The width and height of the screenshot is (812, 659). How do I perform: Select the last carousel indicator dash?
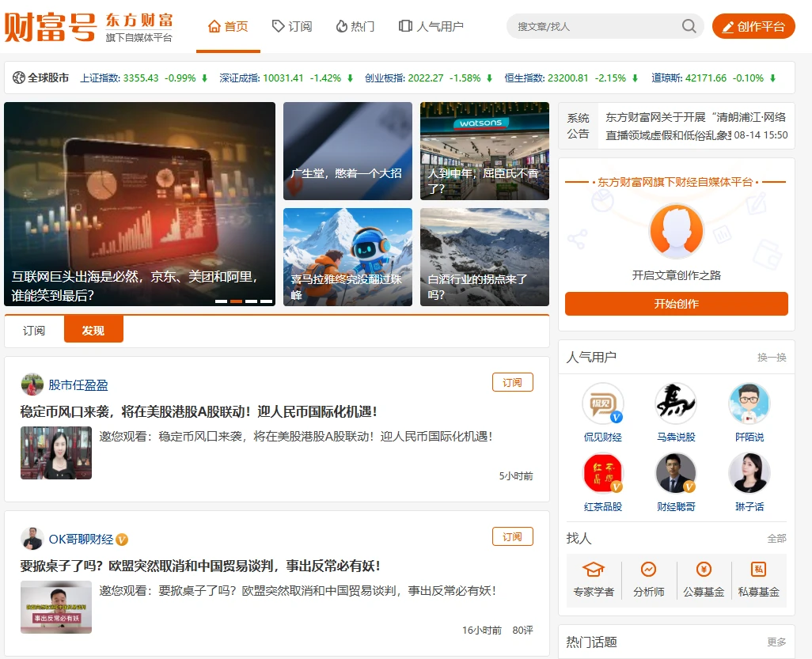click(266, 301)
